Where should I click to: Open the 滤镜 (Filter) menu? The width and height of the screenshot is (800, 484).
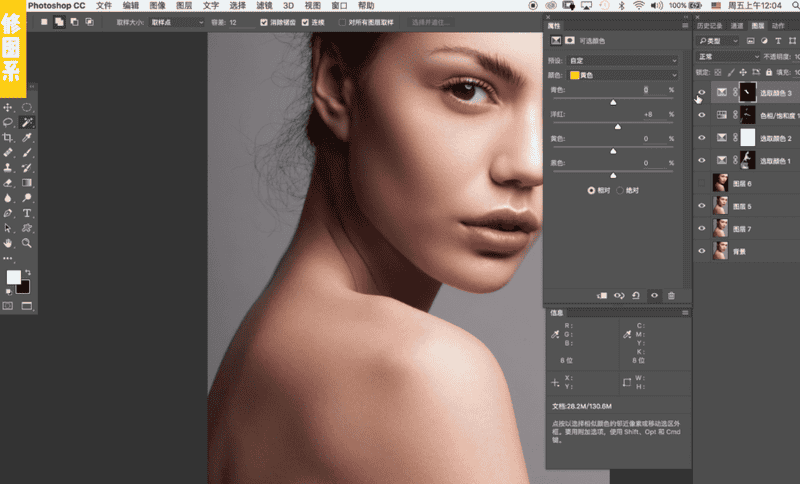(x=264, y=6)
